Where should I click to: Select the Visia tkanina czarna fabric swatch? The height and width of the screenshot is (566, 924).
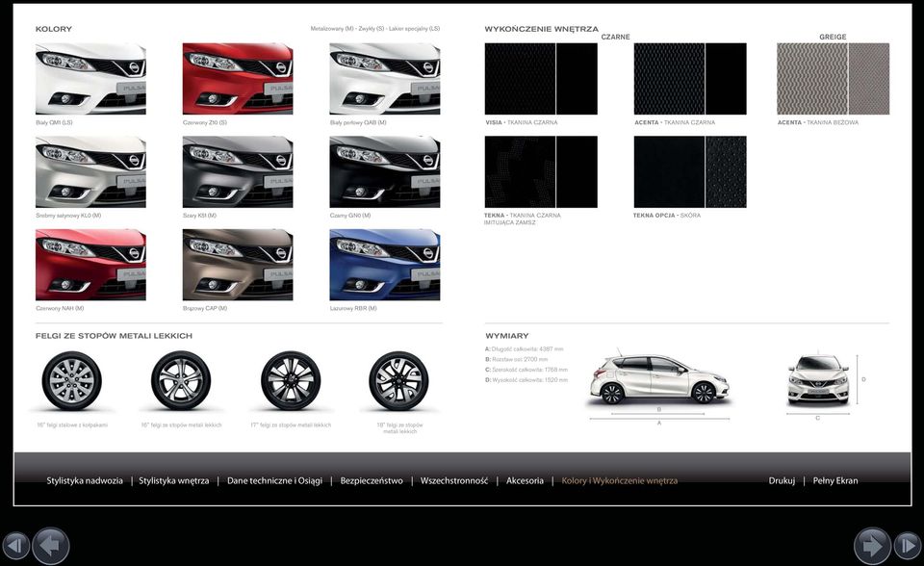(541, 78)
